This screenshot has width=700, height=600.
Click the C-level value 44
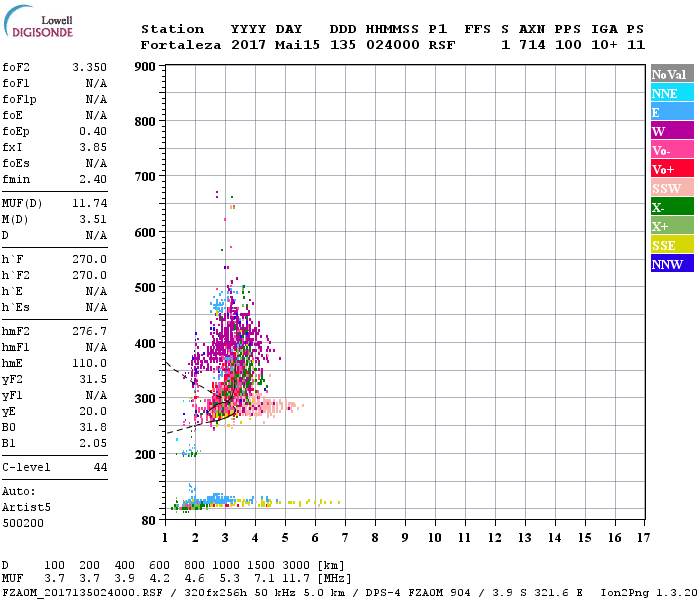(x=100, y=467)
